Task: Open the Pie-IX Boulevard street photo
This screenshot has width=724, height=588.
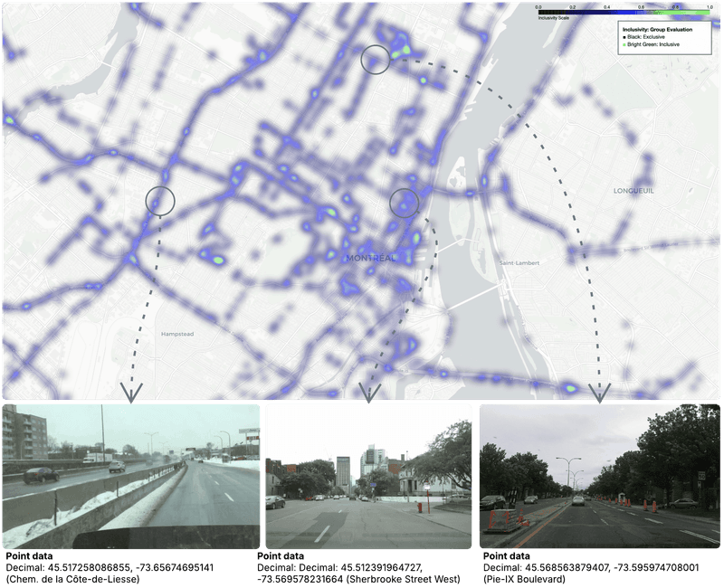Action: coord(599,476)
